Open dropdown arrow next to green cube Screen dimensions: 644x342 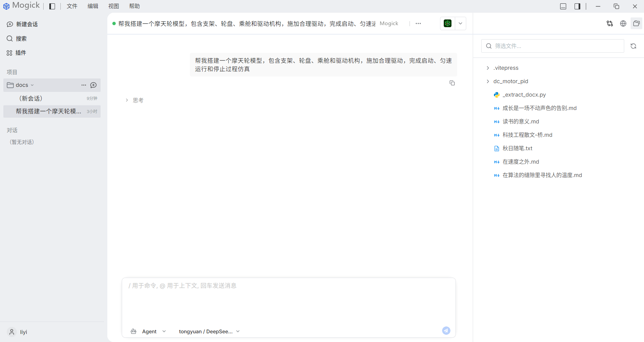pos(461,23)
